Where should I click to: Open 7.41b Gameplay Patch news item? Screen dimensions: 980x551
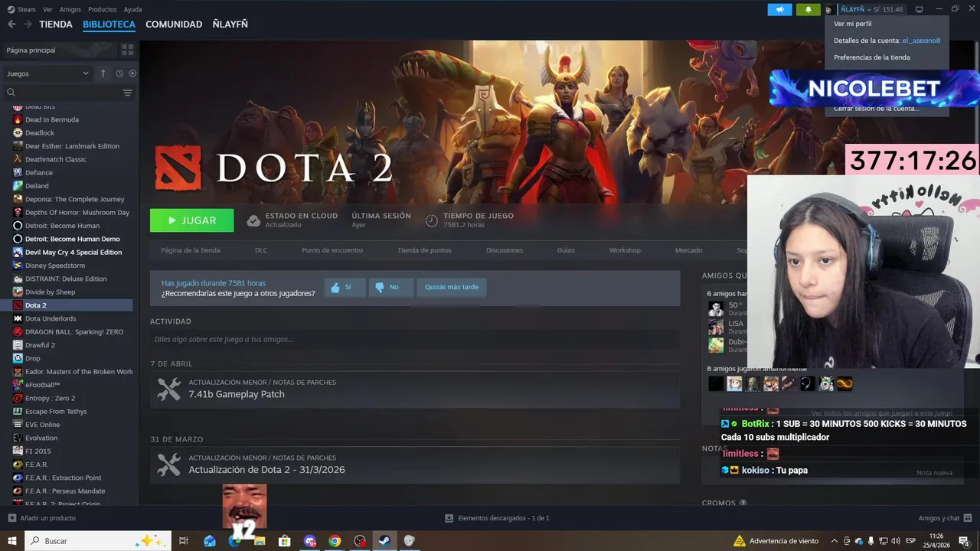415,389
